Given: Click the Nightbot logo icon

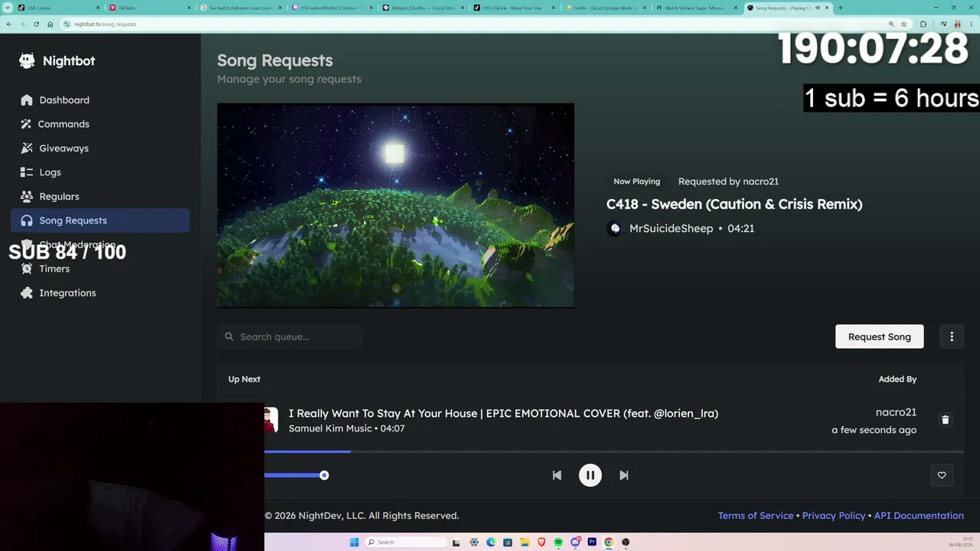Looking at the screenshot, I should coord(27,61).
